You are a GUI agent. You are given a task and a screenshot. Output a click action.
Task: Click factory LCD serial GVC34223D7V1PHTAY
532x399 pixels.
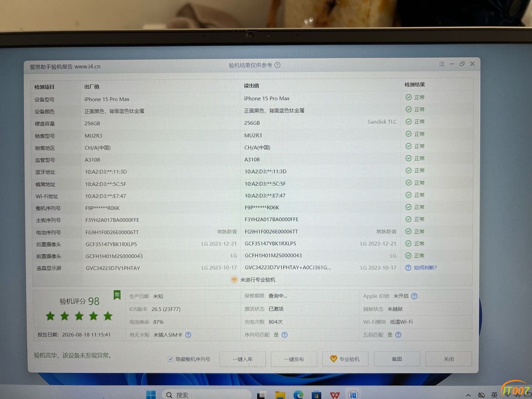(113, 268)
